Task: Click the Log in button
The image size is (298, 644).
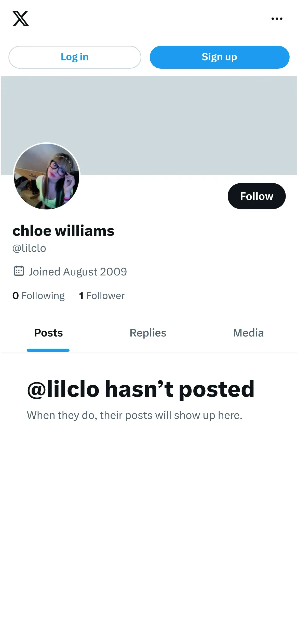Action: [x=75, y=57]
